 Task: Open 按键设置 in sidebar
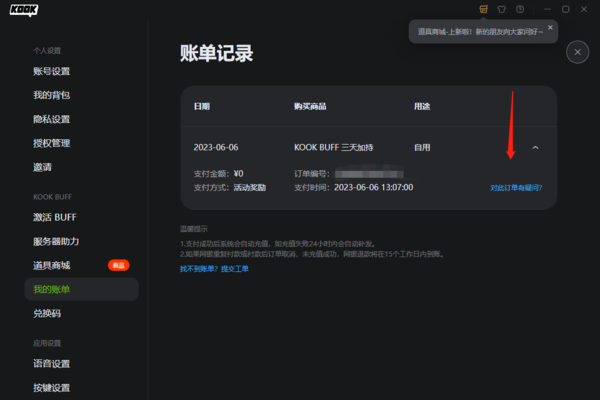52,388
